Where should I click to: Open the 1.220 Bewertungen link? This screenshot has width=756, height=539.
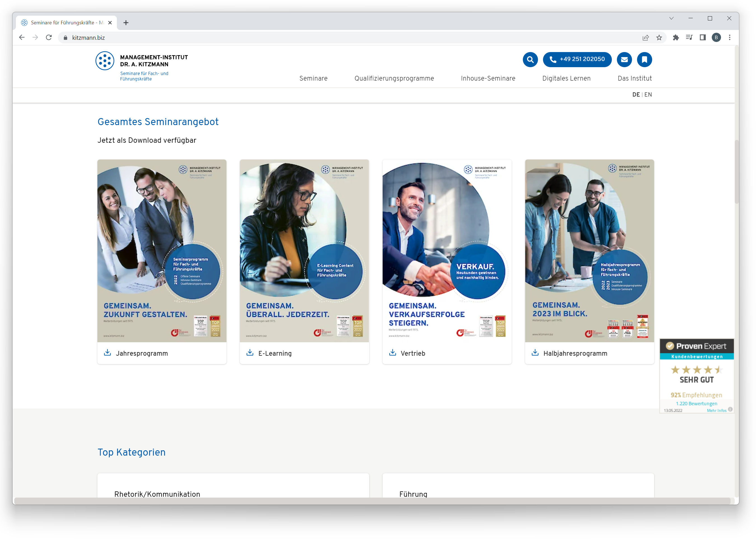point(696,404)
